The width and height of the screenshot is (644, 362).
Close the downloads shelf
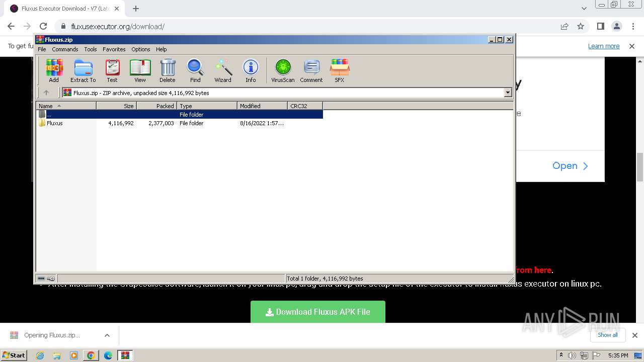click(634, 335)
